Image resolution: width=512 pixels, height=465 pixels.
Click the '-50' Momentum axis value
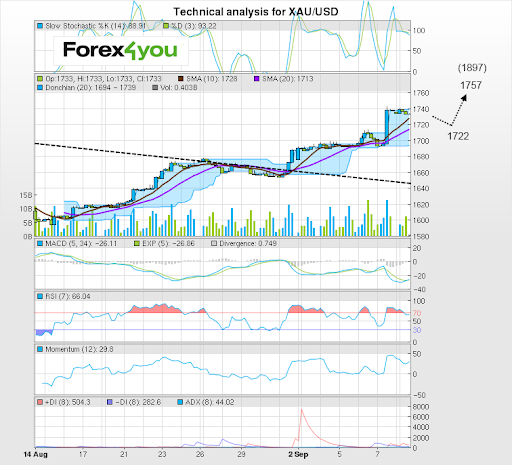[x=419, y=395]
